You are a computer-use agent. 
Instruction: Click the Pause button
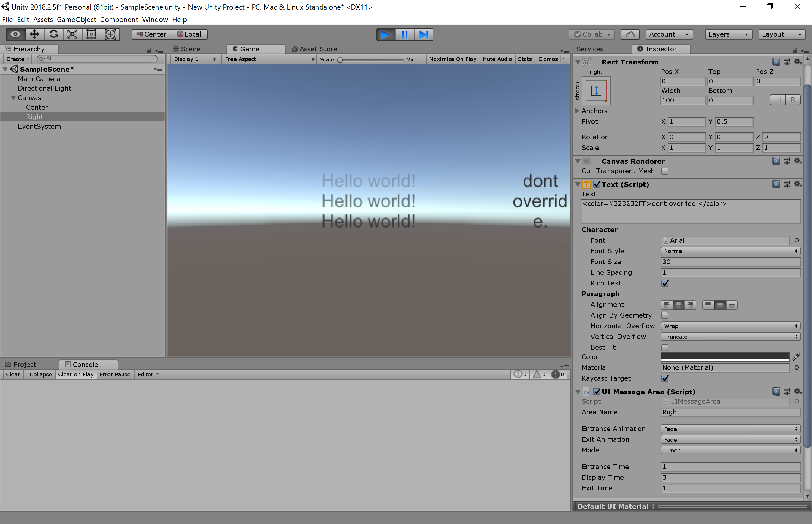click(x=405, y=34)
